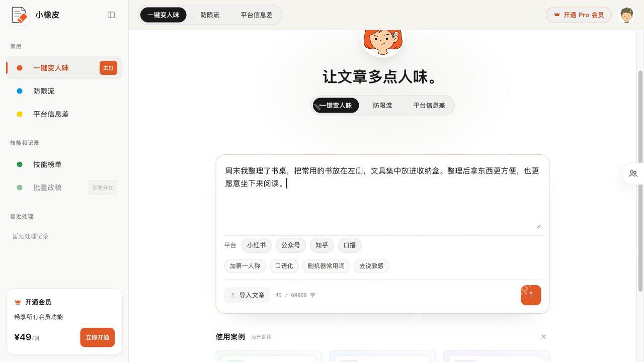This screenshot has height=362, width=644.
Task: Open 一键变人味 in the sidebar
Action: (x=64, y=68)
